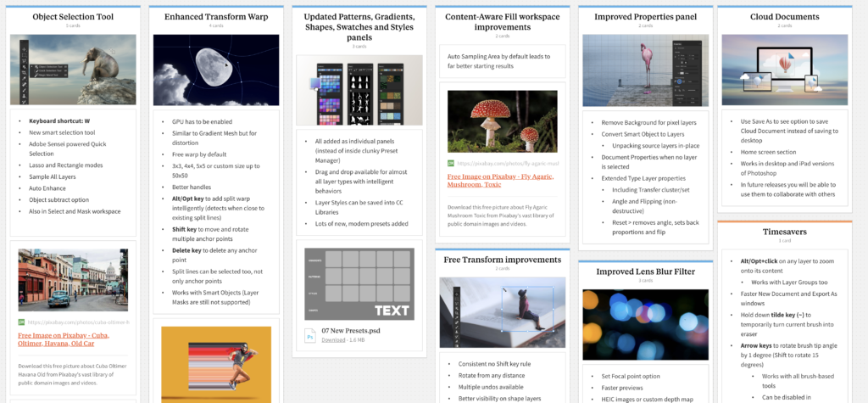Click the '1 card' count under Timesavers
Image resolution: width=868 pixels, height=403 pixels.
[784, 241]
